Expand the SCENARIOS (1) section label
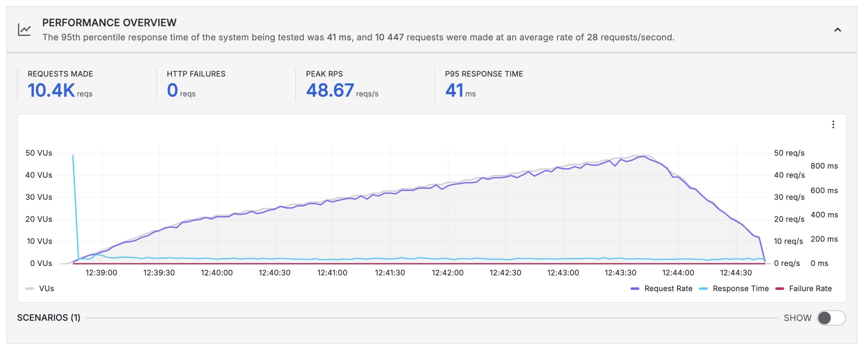This screenshot has width=868, height=351. tap(49, 318)
